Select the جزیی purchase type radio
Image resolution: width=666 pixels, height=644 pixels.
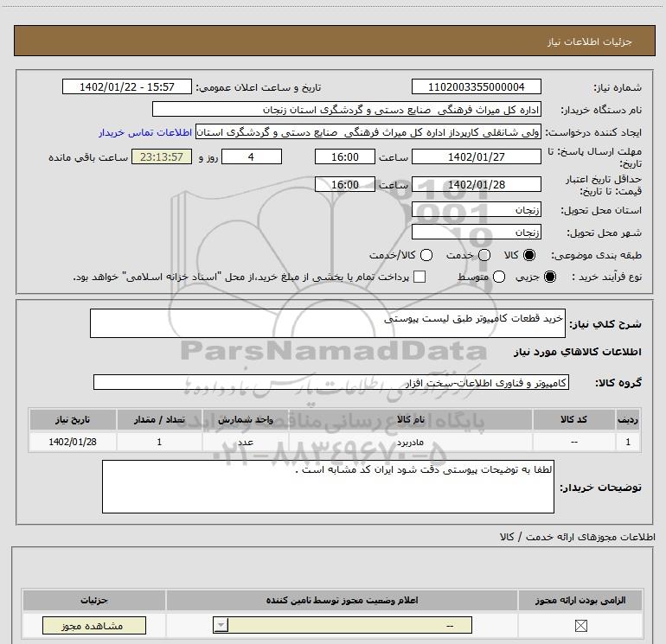point(550,277)
